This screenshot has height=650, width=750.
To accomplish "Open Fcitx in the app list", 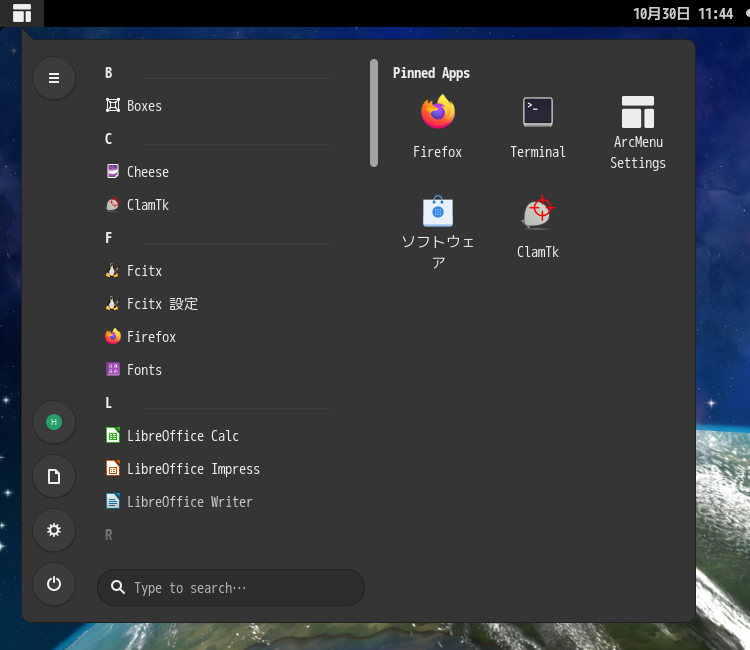I will (218, 270).
